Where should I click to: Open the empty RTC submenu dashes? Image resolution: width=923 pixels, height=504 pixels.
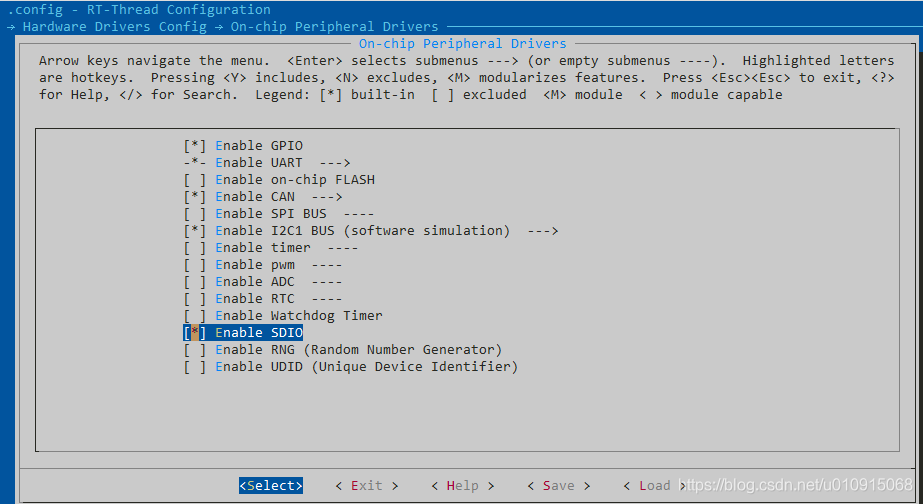327,299
